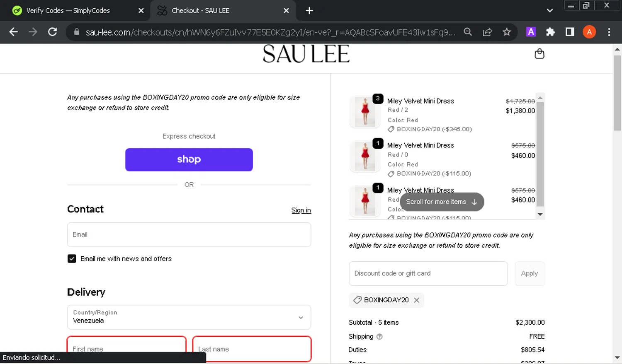Click the item list scroll up arrow
The width and height of the screenshot is (622, 364).
(x=540, y=98)
